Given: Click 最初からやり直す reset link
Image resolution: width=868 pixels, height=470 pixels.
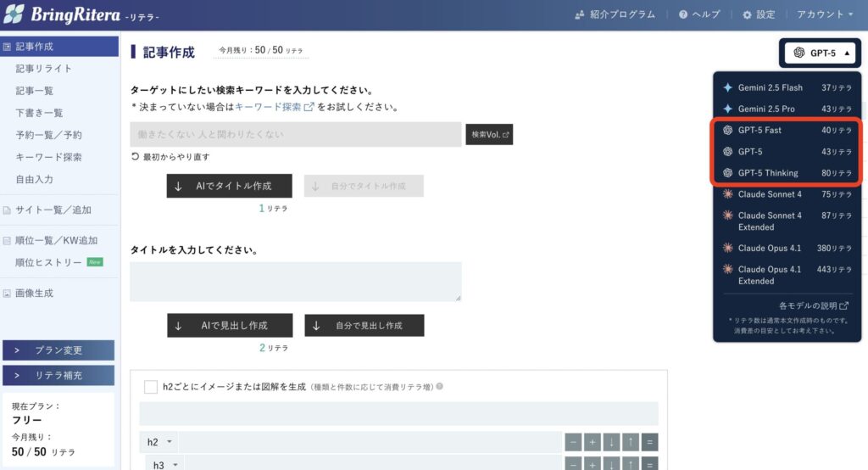Looking at the screenshot, I should tap(170, 157).
